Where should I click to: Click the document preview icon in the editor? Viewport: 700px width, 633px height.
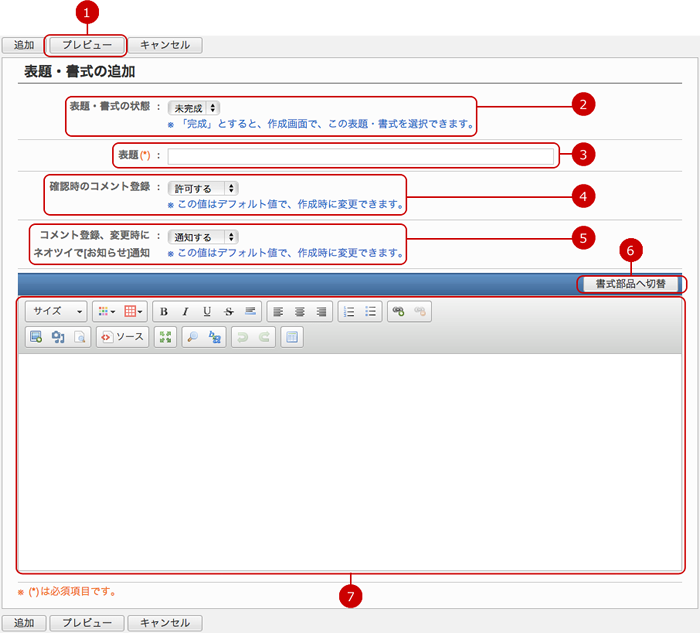click(x=79, y=337)
